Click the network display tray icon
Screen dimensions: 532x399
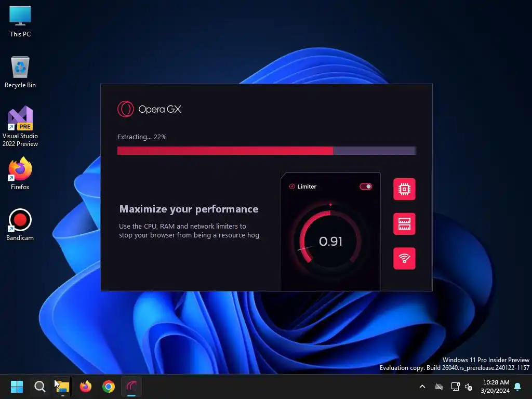[x=455, y=387]
